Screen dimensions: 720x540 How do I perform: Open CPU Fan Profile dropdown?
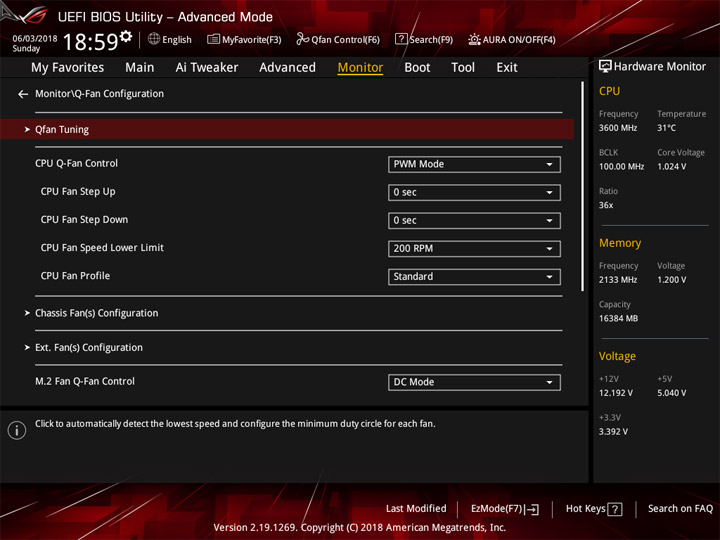(x=474, y=277)
